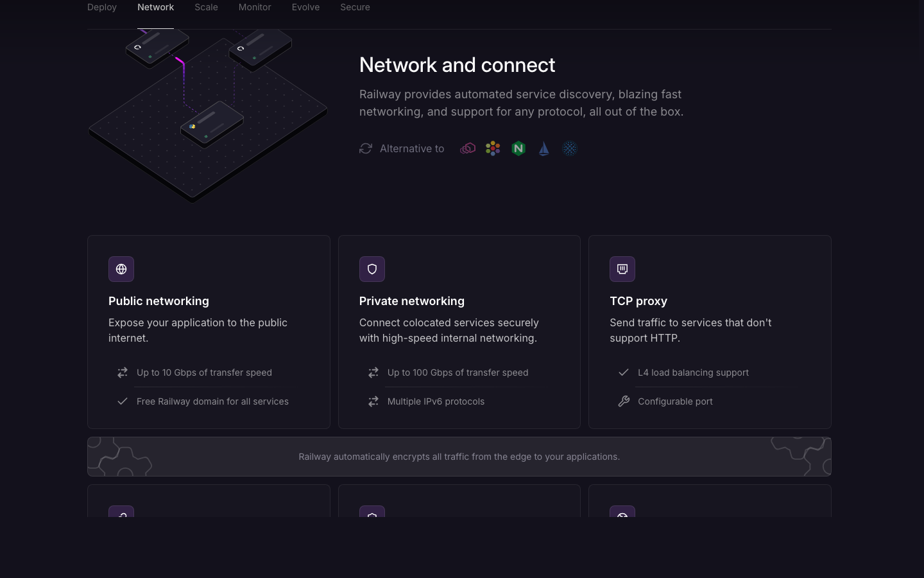Click the port icon above TCP proxy

tap(622, 269)
